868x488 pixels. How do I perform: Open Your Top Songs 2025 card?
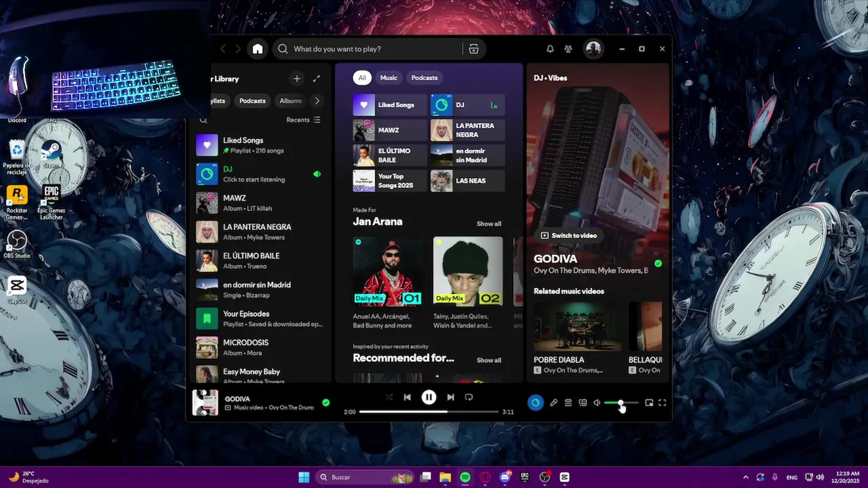(x=390, y=181)
